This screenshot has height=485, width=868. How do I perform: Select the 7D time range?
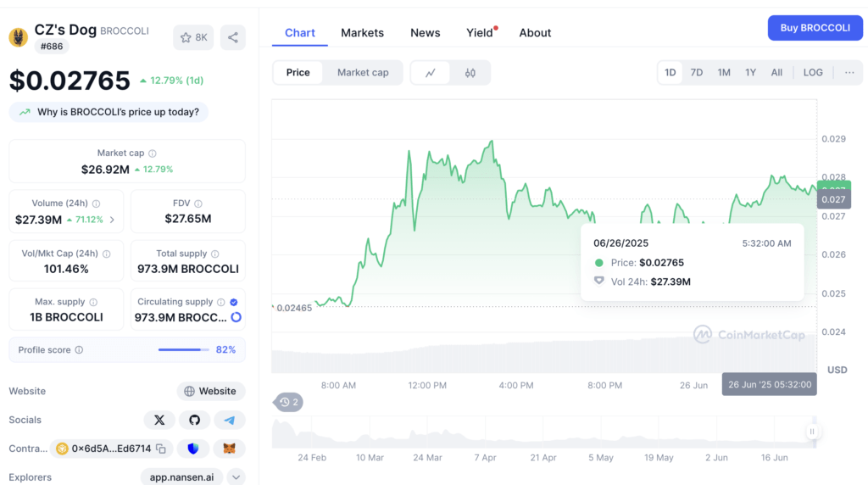tap(697, 73)
